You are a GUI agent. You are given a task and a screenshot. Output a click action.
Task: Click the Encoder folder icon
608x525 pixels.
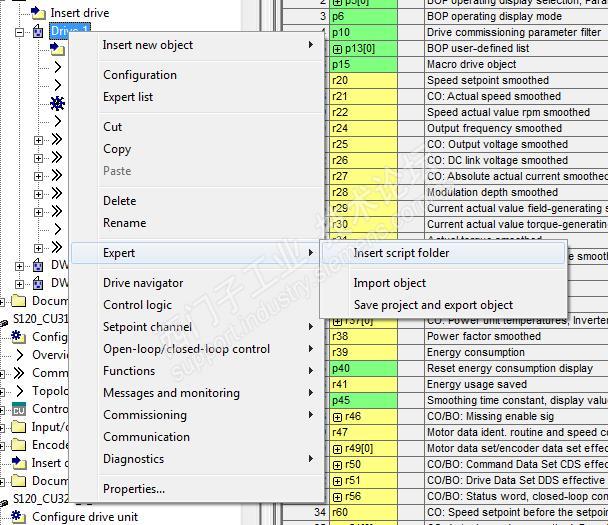tap(19, 445)
